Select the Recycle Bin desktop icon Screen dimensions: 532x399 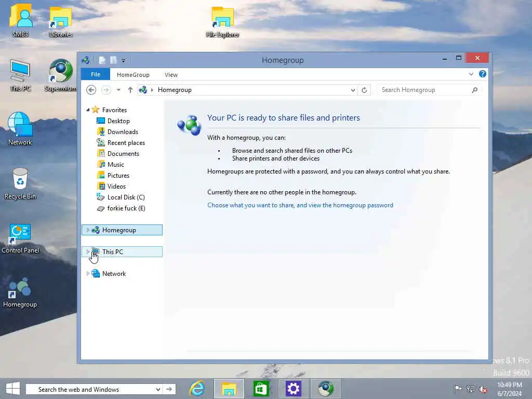tap(20, 183)
